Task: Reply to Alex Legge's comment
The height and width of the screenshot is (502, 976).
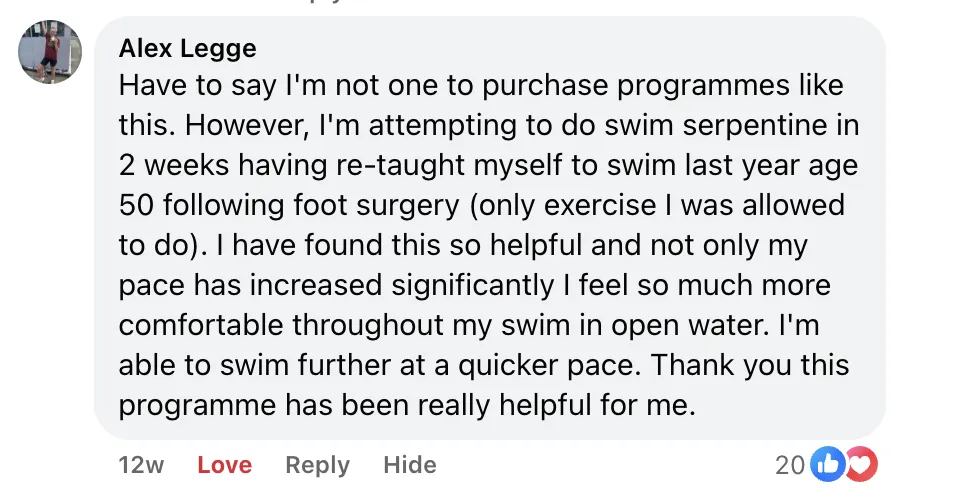Action: pos(317,465)
